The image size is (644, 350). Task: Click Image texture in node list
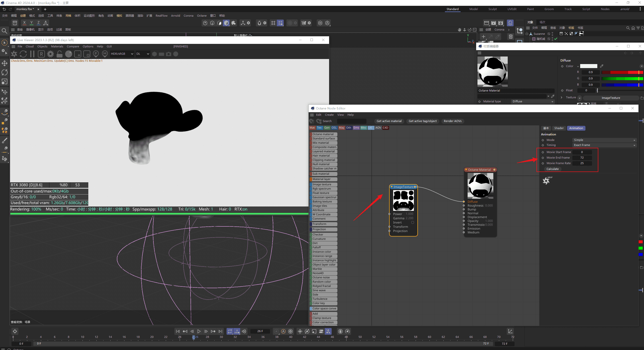(x=324, y=184)
